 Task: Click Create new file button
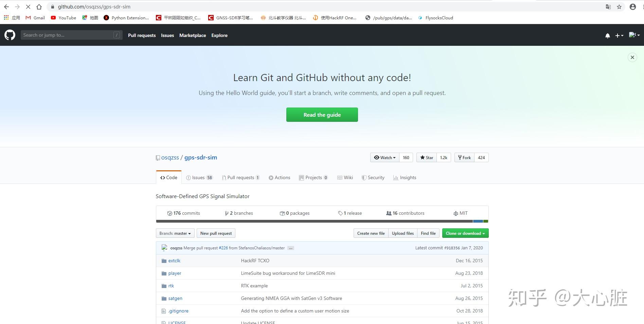coord(371,233)
